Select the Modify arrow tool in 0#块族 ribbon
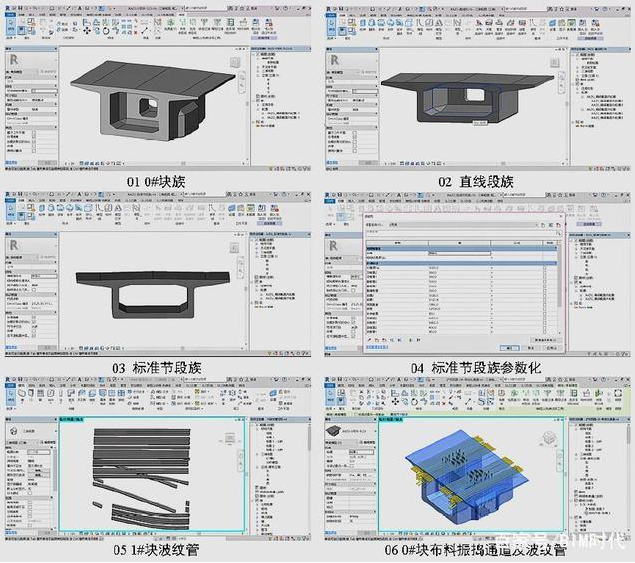Viewport: 635px width, 563px height. click(10, 29)
